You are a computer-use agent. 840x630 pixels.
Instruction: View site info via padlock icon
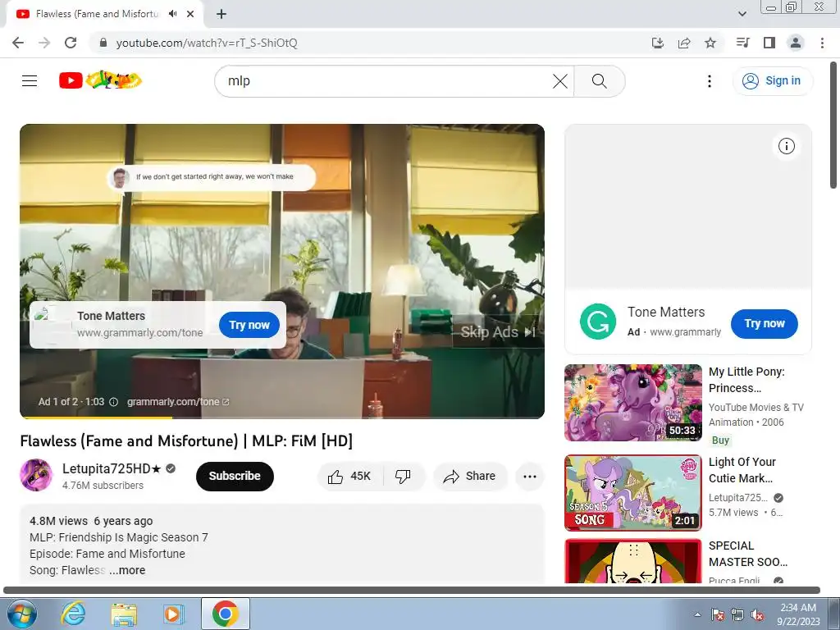(103, 43)
